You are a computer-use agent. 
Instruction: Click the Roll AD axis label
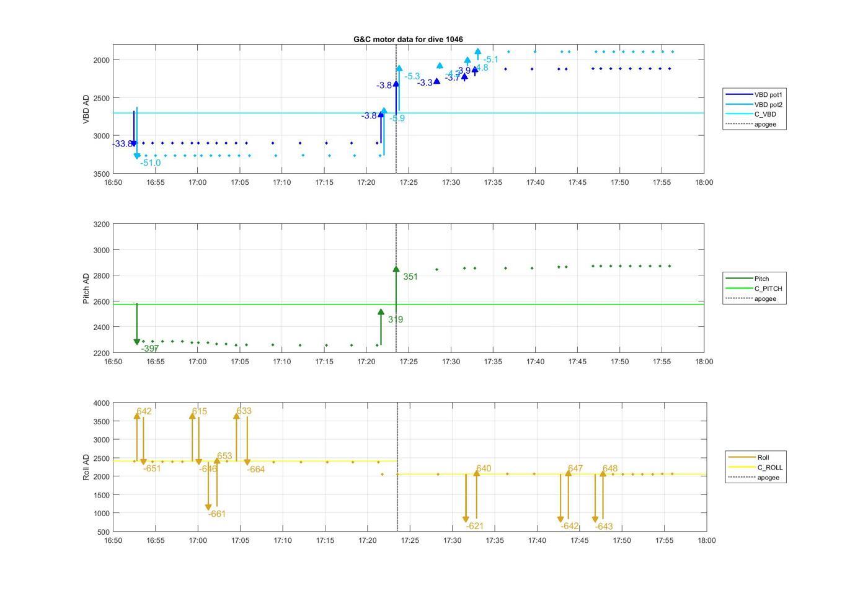(x=86, y=467)
